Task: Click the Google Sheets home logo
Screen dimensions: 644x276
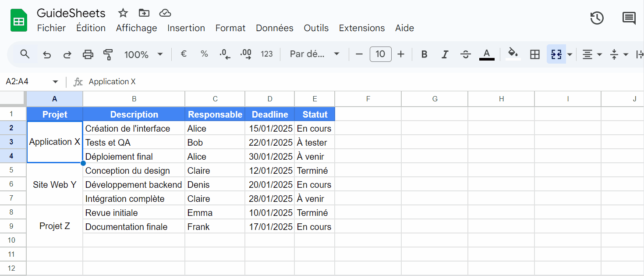Action: [x=19, y=21]
